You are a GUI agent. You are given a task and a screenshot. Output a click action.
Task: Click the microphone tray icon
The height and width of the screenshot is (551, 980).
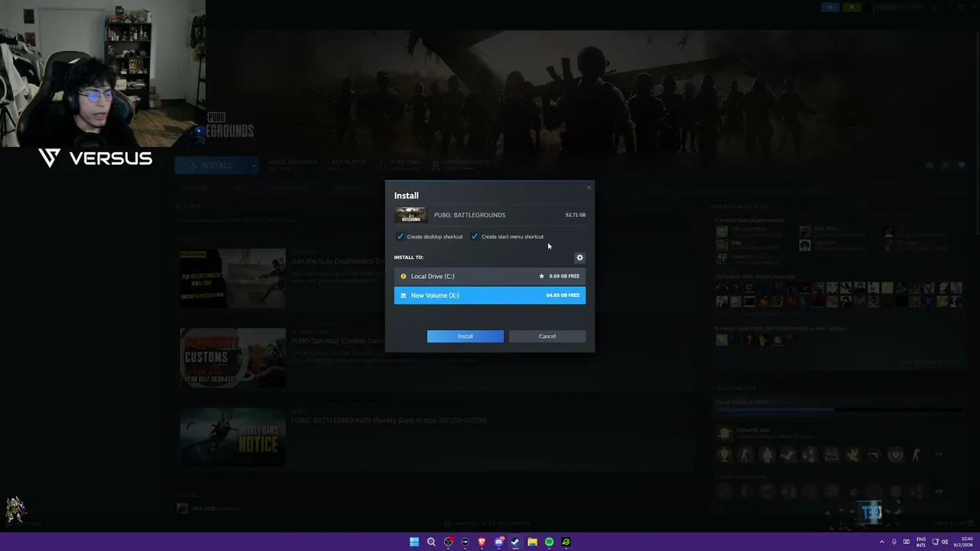[x=893, y=542]
